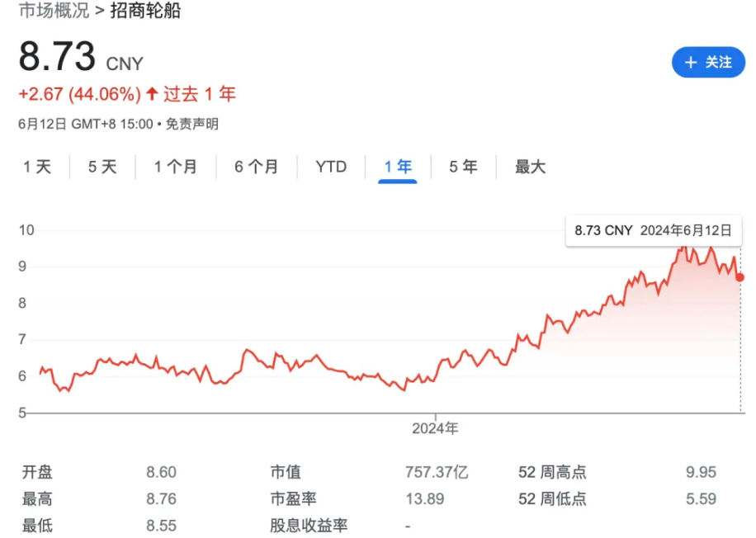
Task: Click the 最高 label
Action: [x=37, y=499]
